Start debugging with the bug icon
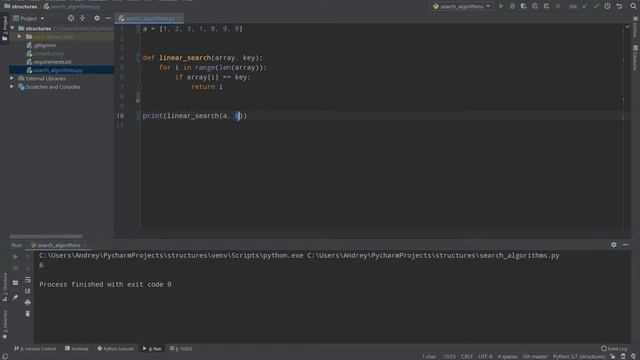This screenshot has width=640, height=360. click(512, 7)
